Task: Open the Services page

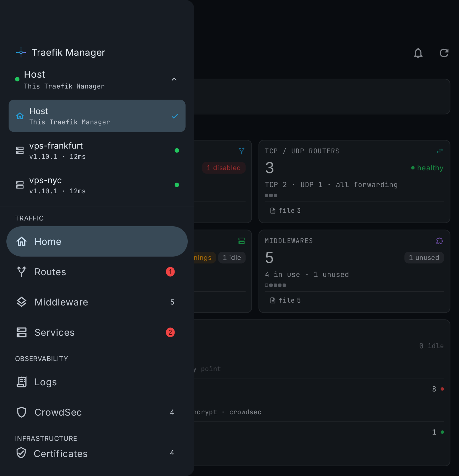Action: pyautogui.click(x=97, y=332)
